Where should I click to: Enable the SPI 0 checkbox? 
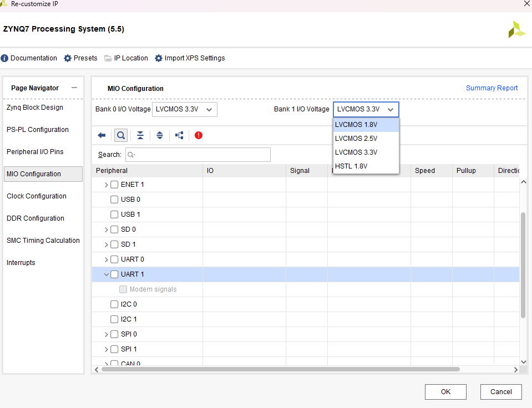(x=114, y=334)
